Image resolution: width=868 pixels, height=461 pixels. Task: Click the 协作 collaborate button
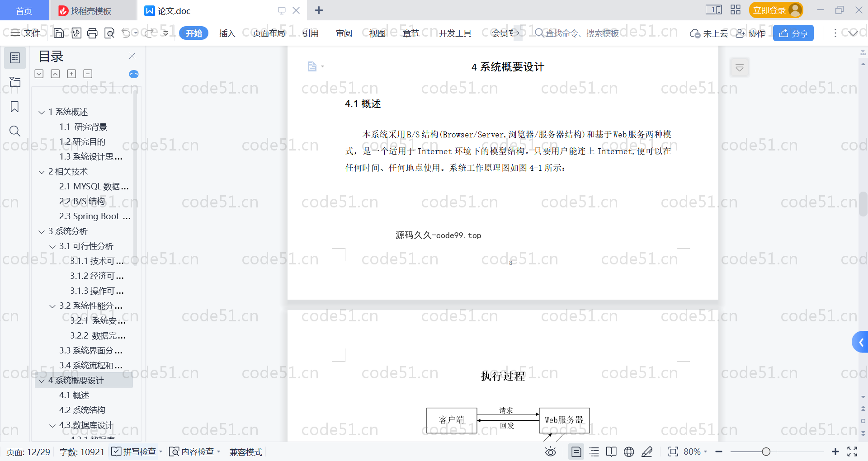coord(750,33)
